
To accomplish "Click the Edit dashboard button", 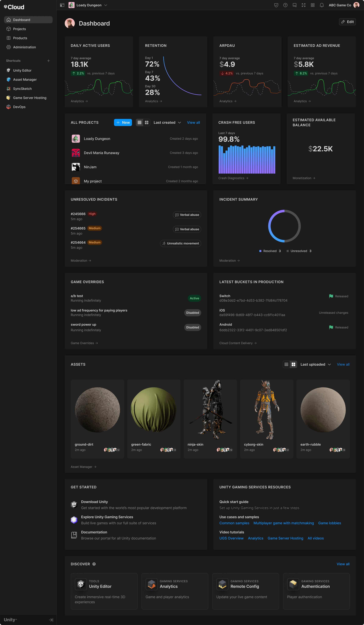I will (347, 22).
